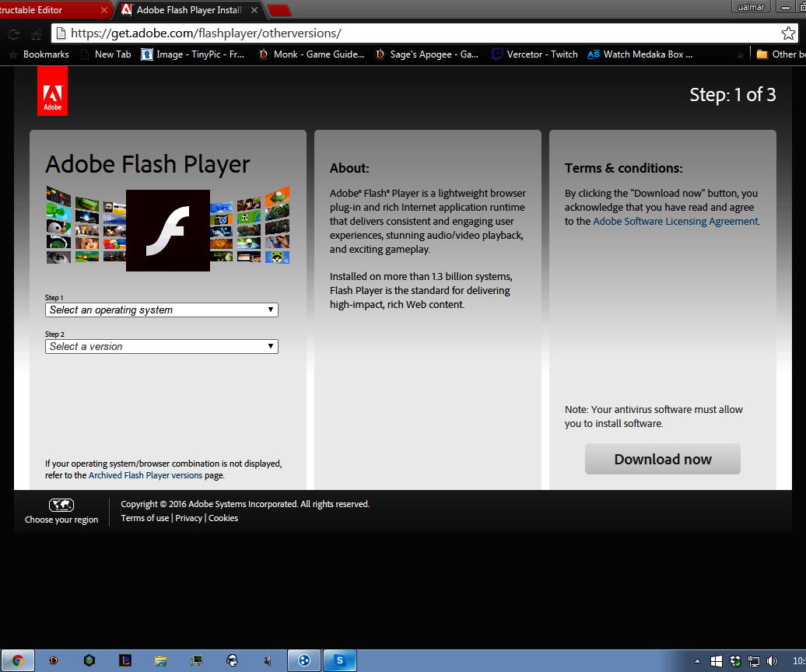Viewport: 806px width, 672px height.
Task: Switch to the Instructable Editor tab
Action: point(47,10)
